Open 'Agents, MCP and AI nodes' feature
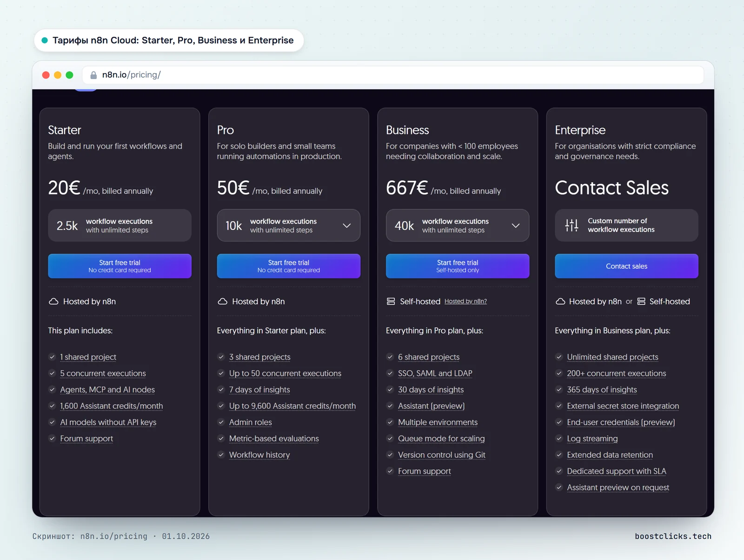 tap(107, 390)
